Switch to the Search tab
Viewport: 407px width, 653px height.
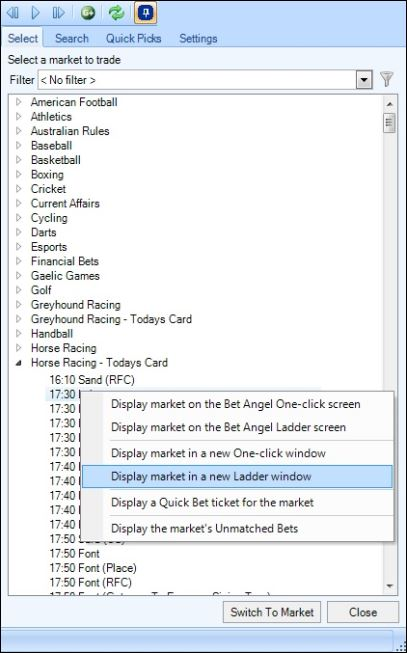(x=72, y=38)
